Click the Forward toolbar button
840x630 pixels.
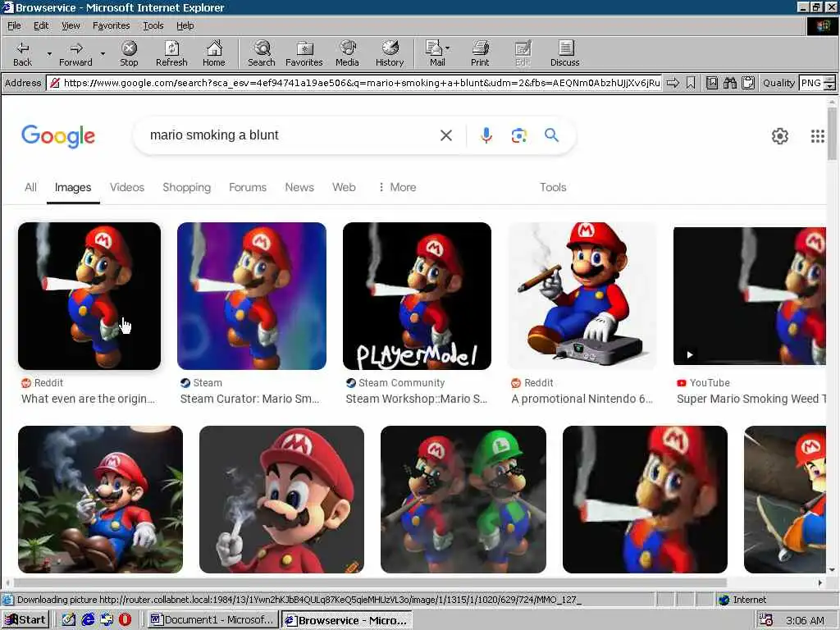point(75,54)
